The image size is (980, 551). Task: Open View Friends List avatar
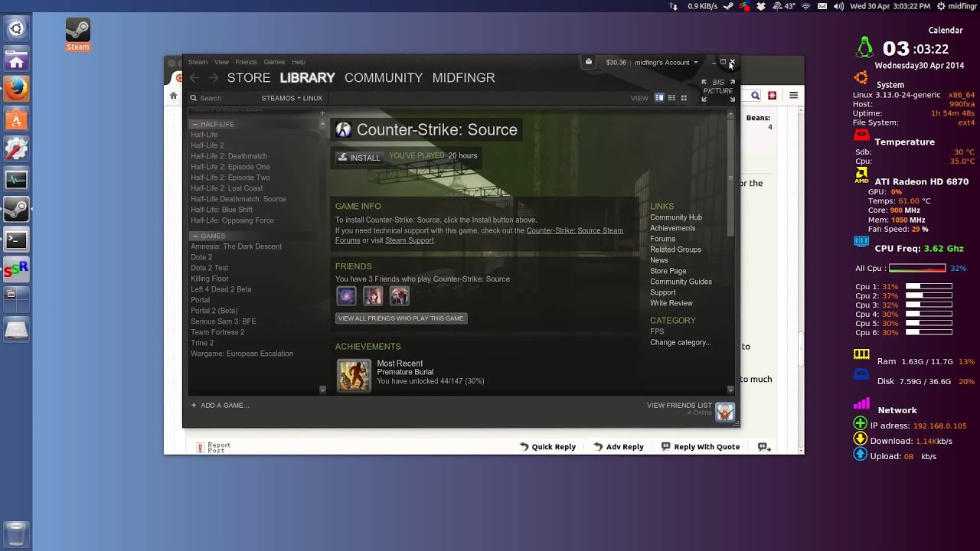[725, 412]
